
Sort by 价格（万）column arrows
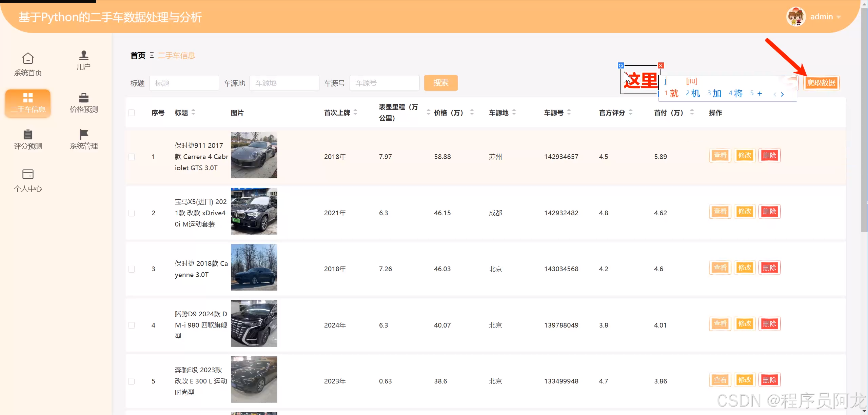click(472, 112)
